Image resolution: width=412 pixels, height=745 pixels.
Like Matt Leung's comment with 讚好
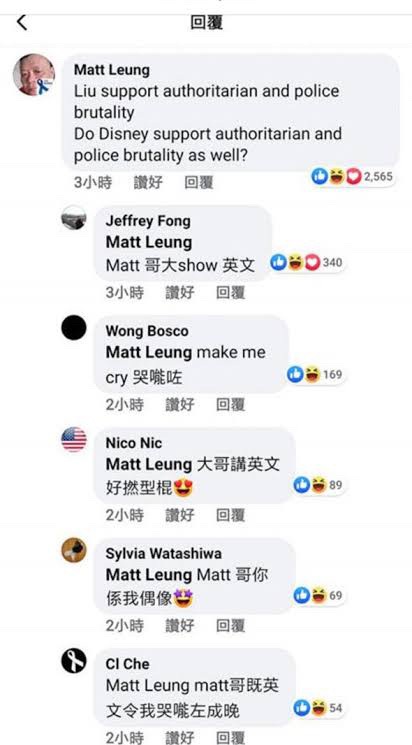[x=148, y=182]
